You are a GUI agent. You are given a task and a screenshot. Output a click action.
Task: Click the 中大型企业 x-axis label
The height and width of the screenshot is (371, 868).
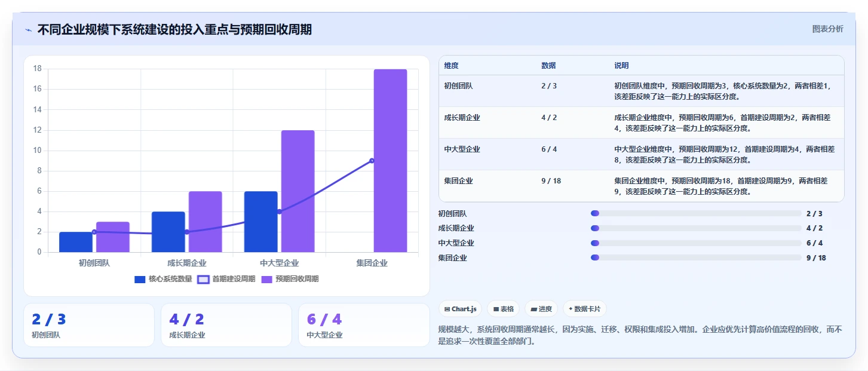(280, 263)
